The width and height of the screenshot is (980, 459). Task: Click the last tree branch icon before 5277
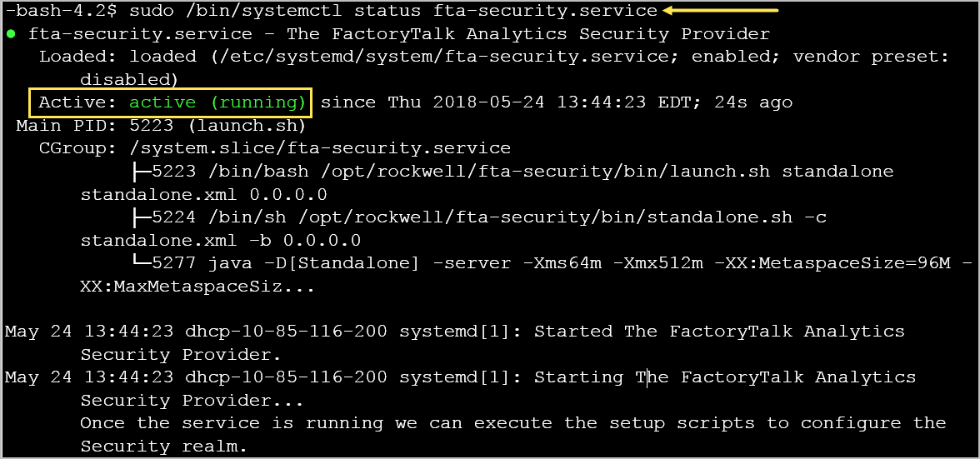click(142, 263)
